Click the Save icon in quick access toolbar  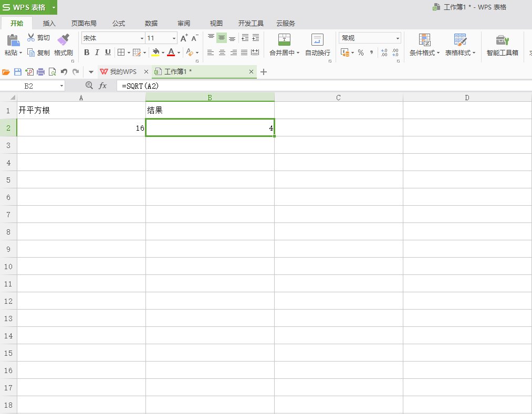click(17, 72)
